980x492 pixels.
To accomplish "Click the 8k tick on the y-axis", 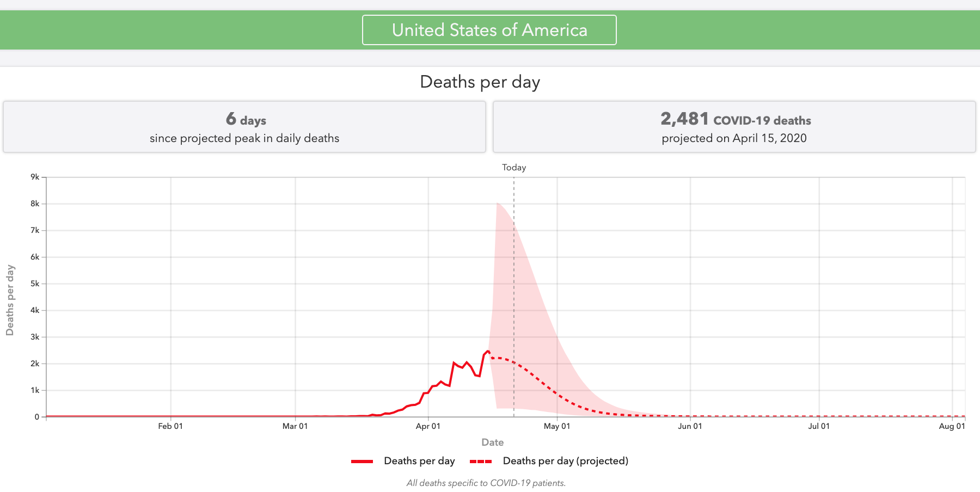I will click(35, 204).
